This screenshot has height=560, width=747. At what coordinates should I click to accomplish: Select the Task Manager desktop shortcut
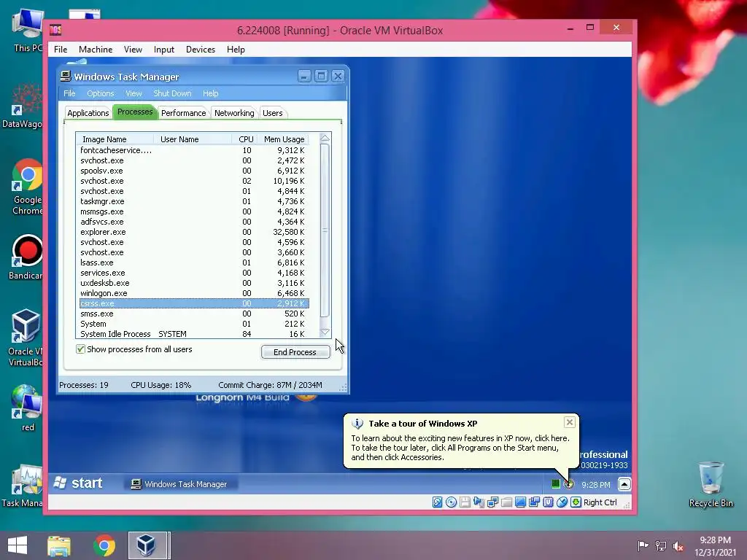point(23,485)
